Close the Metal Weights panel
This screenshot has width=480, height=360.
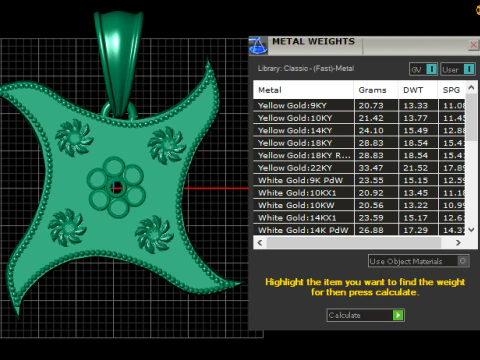tap(473, 45)
